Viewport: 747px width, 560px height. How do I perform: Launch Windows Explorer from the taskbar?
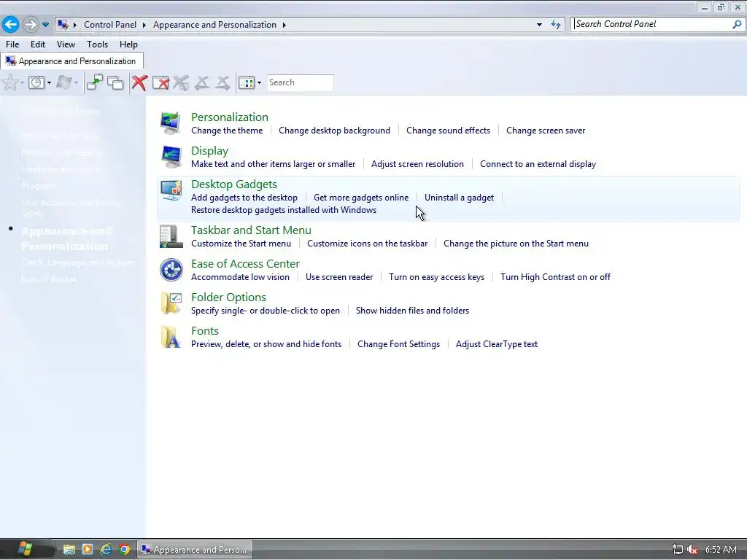point(69,550)
